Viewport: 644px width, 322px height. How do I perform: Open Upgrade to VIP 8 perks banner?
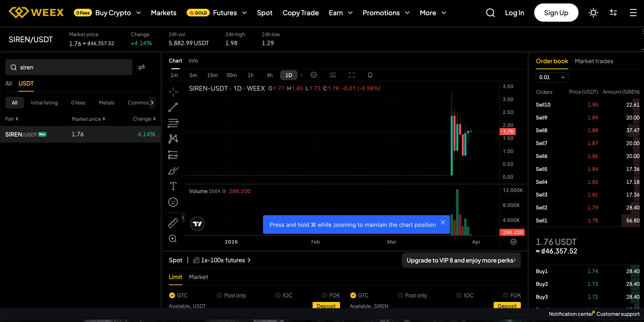(x=461, y=260)
